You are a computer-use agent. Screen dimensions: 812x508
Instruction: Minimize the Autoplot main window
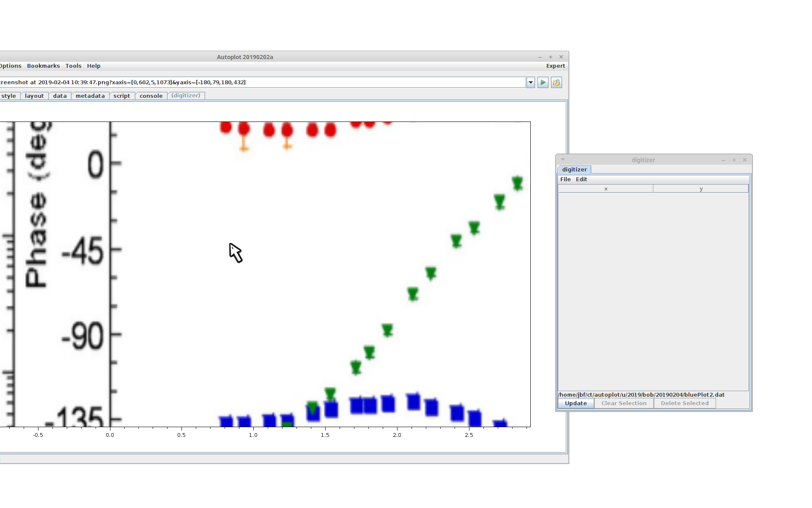pos(540,57)
